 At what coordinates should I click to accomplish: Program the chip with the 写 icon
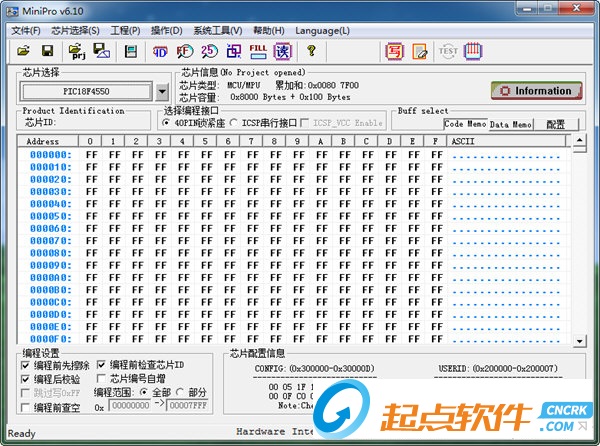[x=394, y=51]
